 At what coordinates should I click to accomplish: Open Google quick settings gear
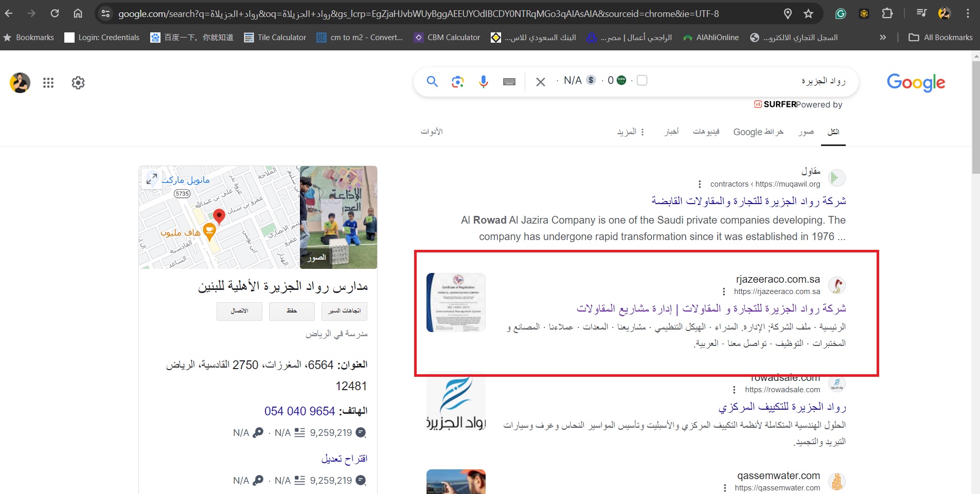78,83
